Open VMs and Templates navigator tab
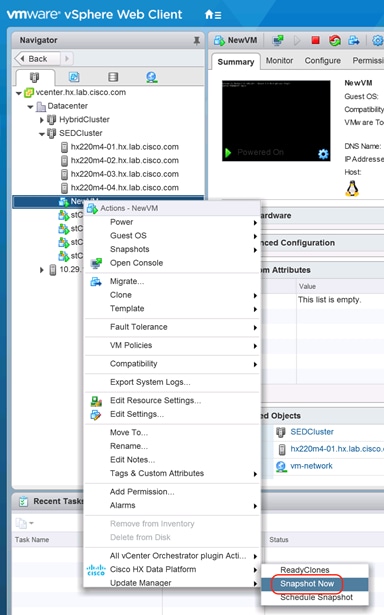 [x=74, y=77]
